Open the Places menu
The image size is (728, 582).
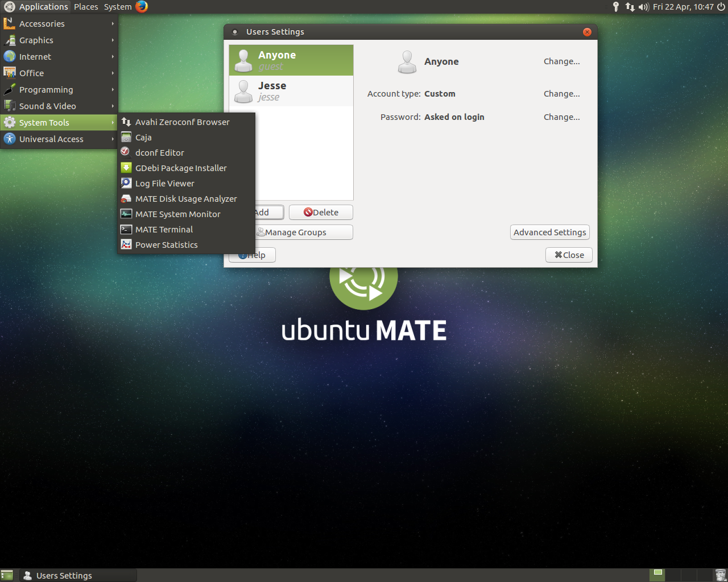(86, 7)
